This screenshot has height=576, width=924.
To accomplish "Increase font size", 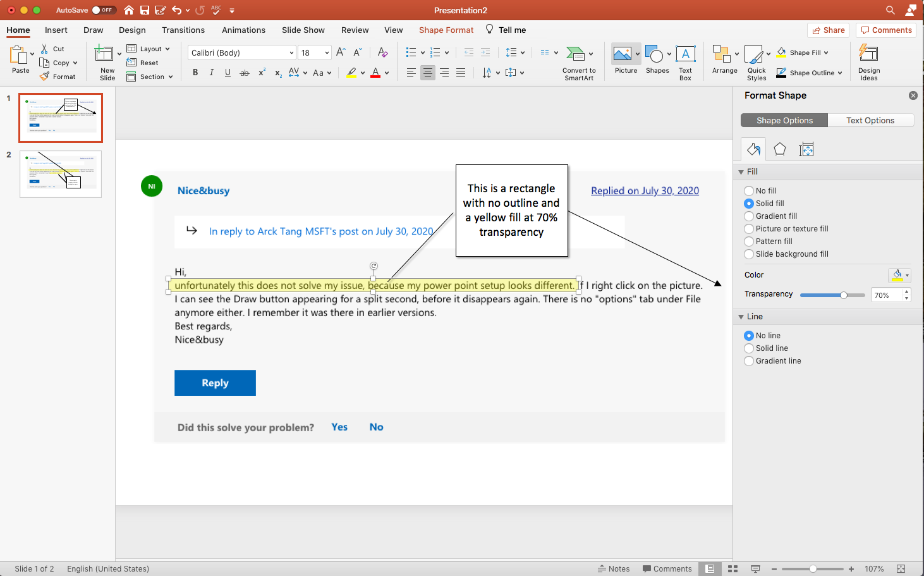I will coord(341,52).
